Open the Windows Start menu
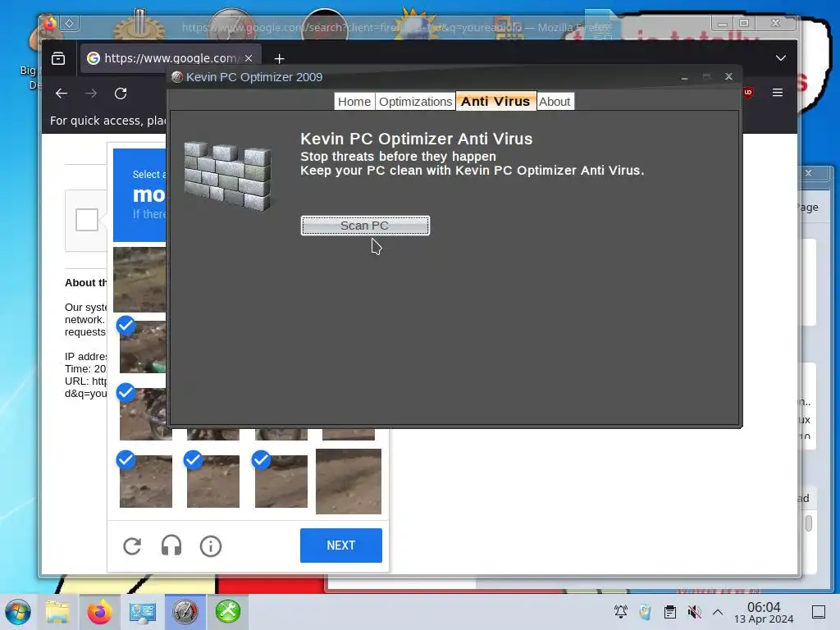840x630 pixels. 18,612
